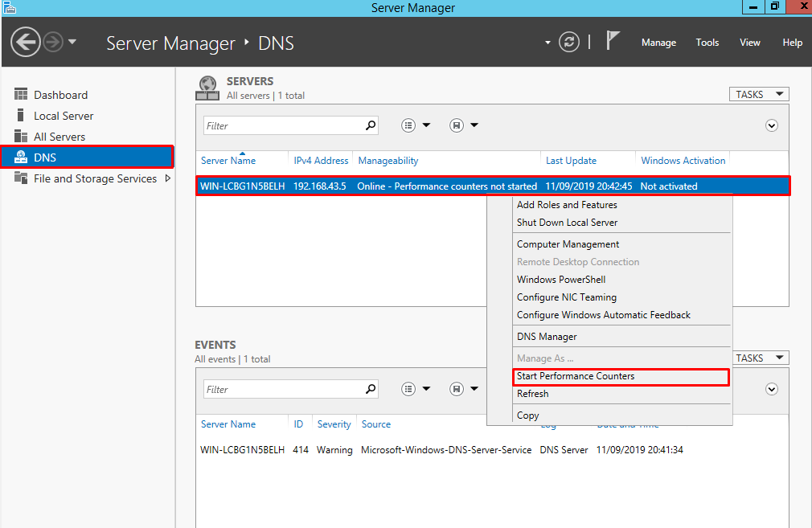Open Events list criteria options icon
This screenshot has height=528, width=812.
[x=408, y=389]
